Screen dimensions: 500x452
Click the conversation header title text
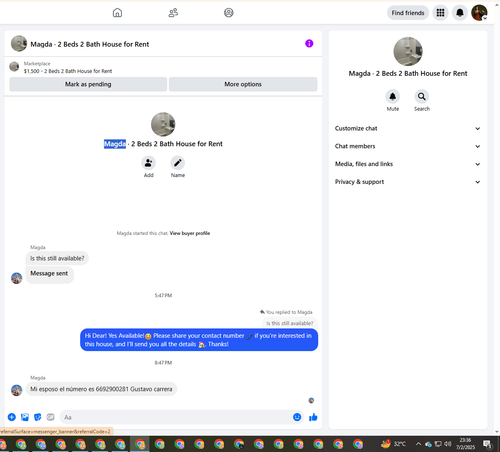coord(90,44)
